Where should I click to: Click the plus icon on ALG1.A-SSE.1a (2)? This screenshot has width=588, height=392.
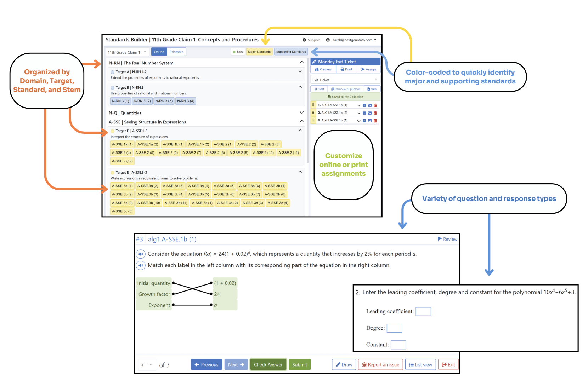coord(364,113)
